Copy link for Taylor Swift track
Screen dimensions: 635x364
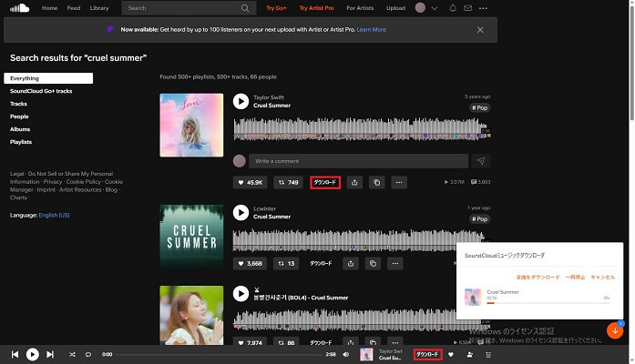(376, 182)
